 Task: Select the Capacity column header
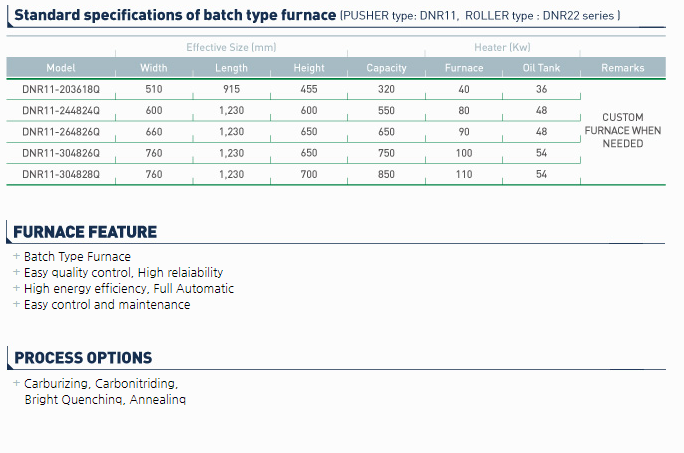pos(386,68)
